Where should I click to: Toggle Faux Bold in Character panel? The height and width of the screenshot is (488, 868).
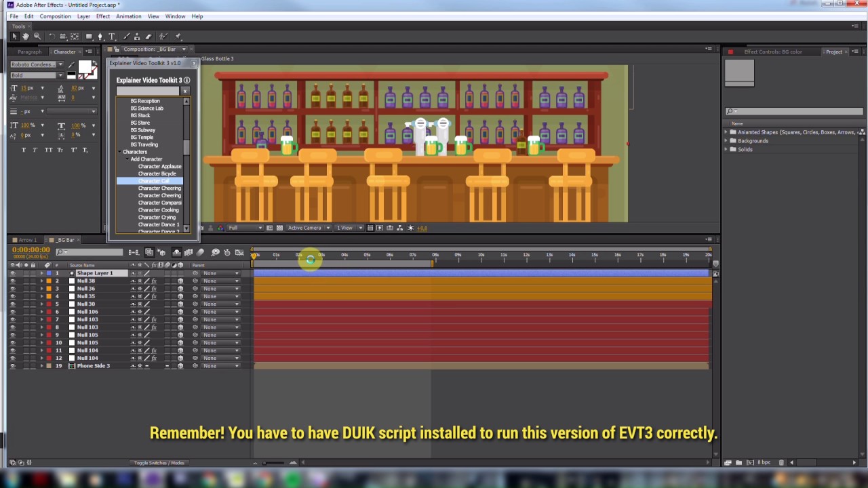24,150
